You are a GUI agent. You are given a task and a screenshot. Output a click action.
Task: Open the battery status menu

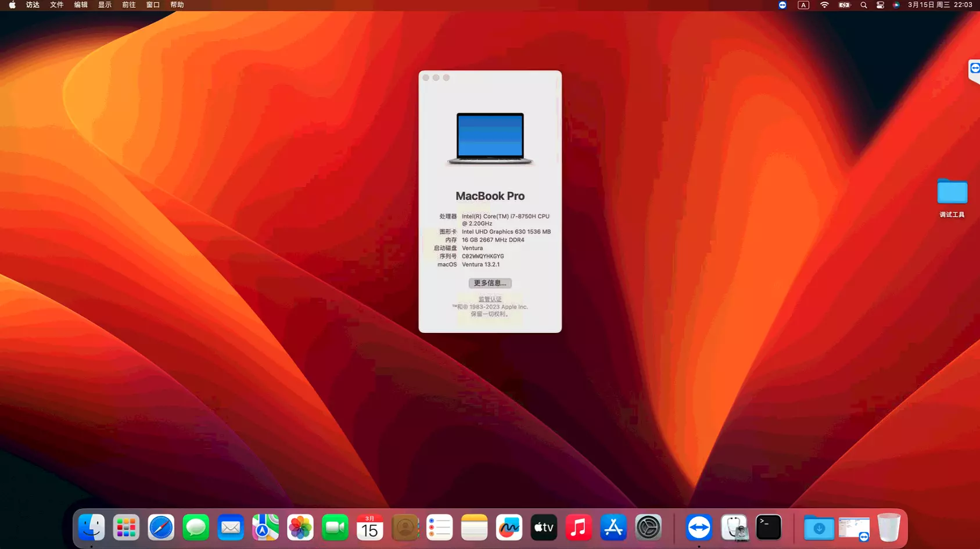click(844, 5)
